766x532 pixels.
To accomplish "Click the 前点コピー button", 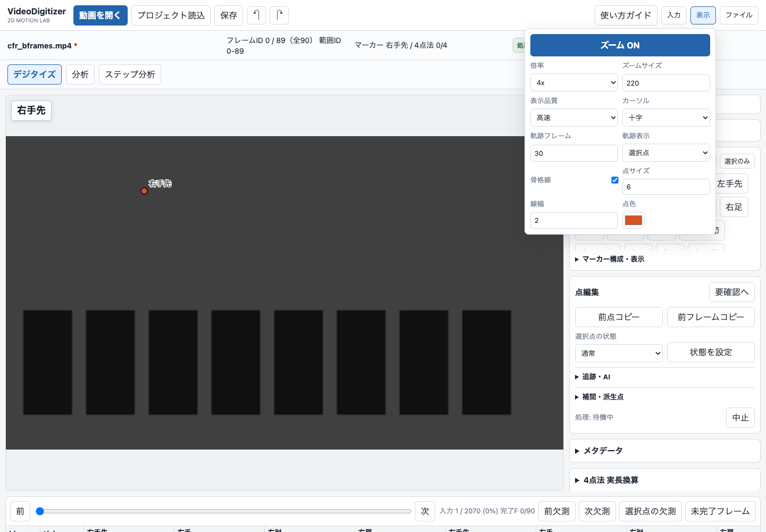I will pyautogui.click(x=619, y=317).
